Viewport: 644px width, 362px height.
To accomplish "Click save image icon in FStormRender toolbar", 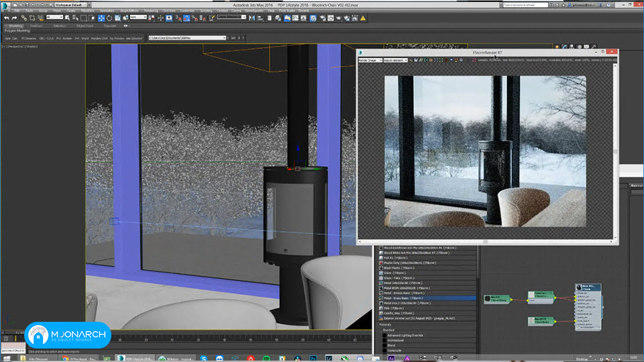I will [416, 60].
